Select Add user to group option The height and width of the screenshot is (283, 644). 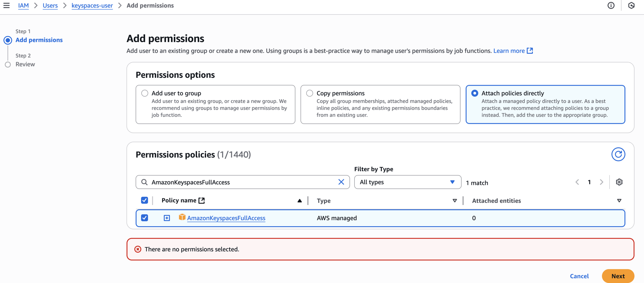(x=145, y=93)
